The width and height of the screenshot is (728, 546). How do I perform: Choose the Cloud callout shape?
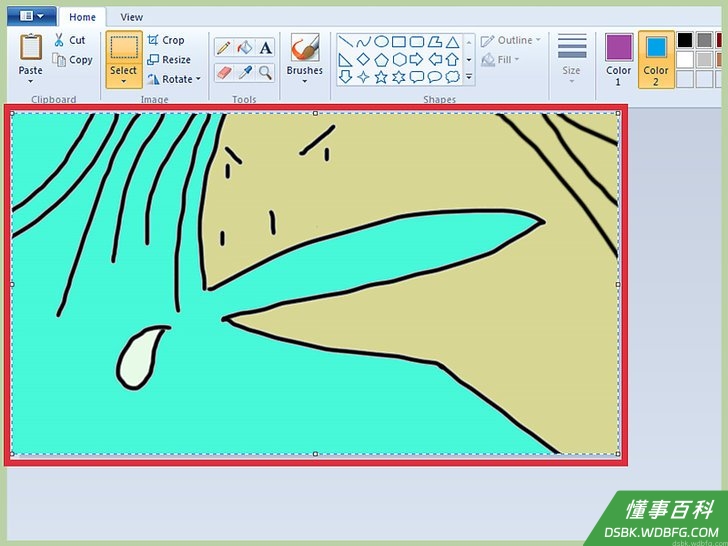point(452,77)
